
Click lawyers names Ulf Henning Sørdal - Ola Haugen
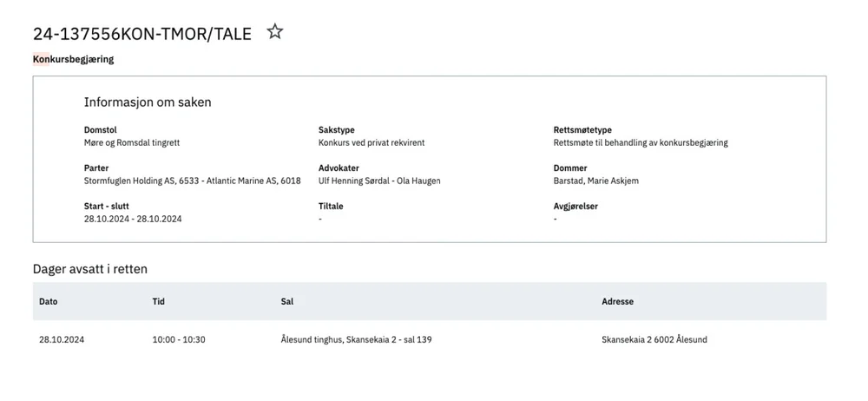tap(379, 181)
